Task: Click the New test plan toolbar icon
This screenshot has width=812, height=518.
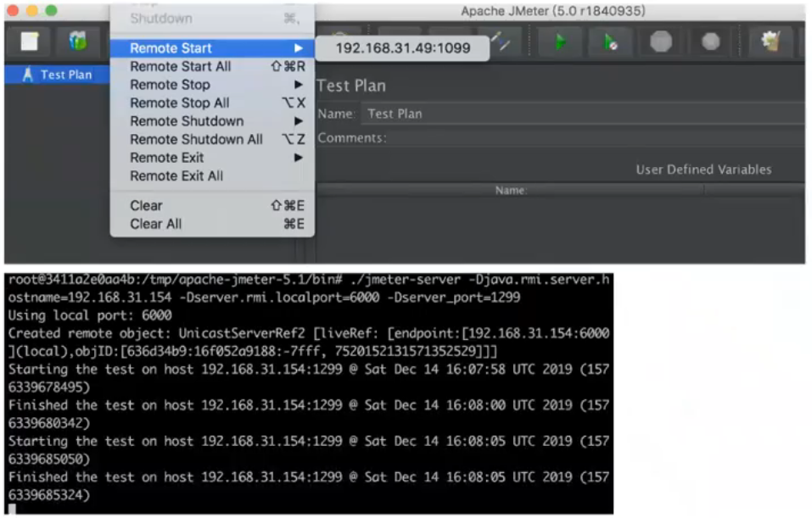Action: click(30, 41)
